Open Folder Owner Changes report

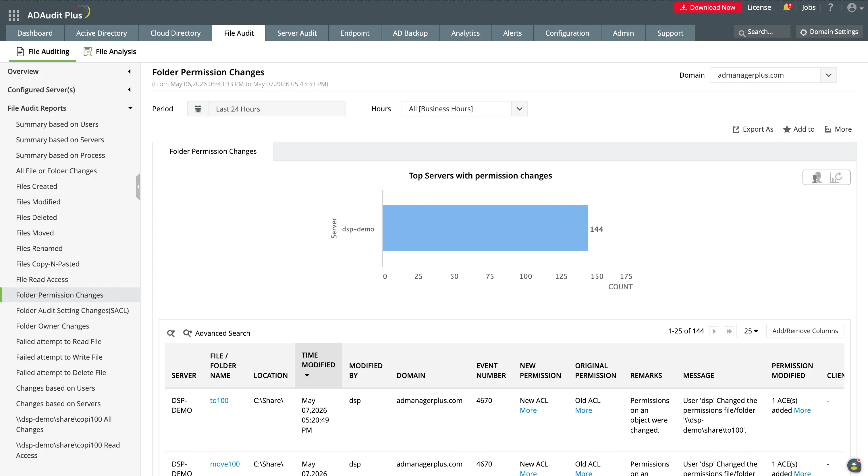point(52,326)
